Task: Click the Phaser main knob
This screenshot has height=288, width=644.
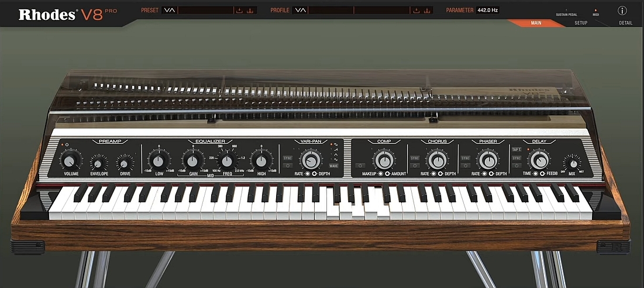Action: click(x=488, y=161)
